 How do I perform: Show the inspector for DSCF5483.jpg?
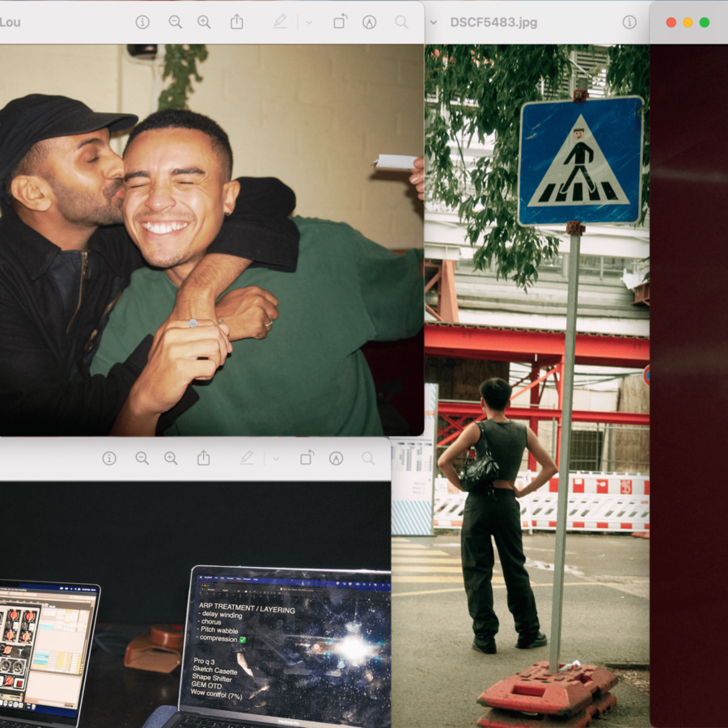click(629, 22)
